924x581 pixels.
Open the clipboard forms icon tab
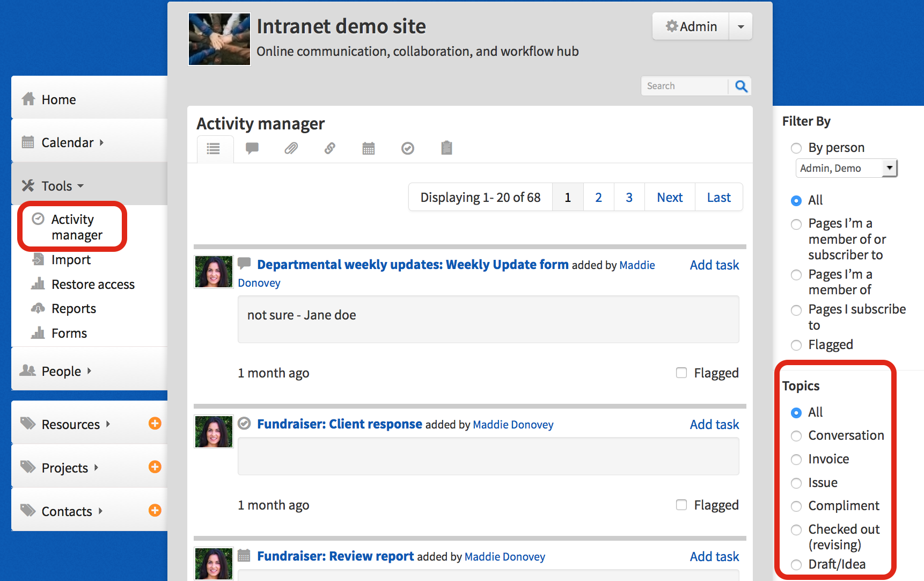coord(446,148)
